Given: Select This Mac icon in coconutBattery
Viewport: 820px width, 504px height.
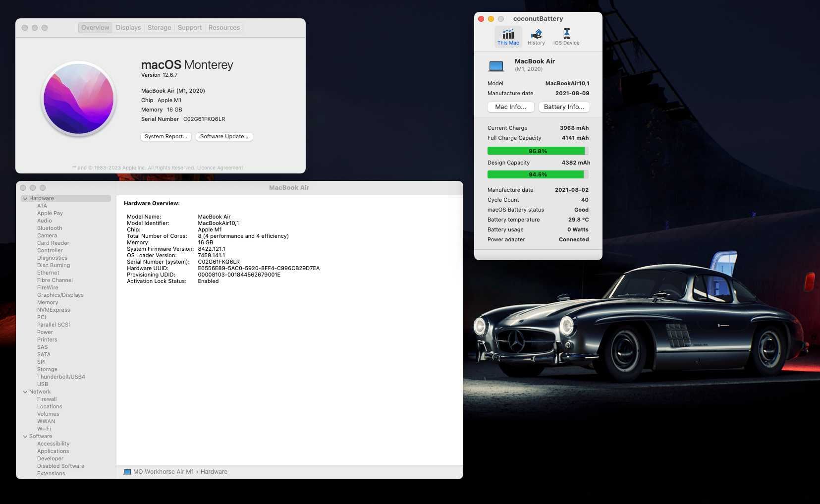Looking at the screenshot, I should coord(508,37).
